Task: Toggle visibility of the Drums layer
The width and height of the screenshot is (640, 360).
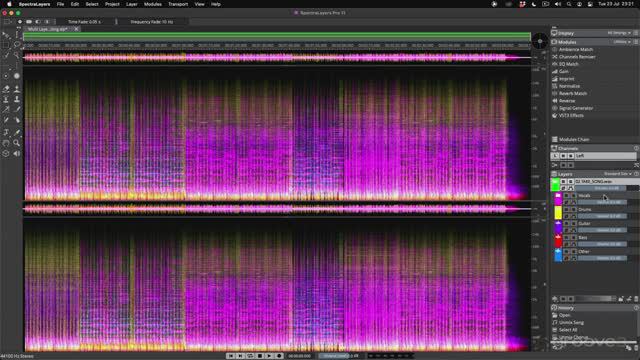Action: point(566,209)
